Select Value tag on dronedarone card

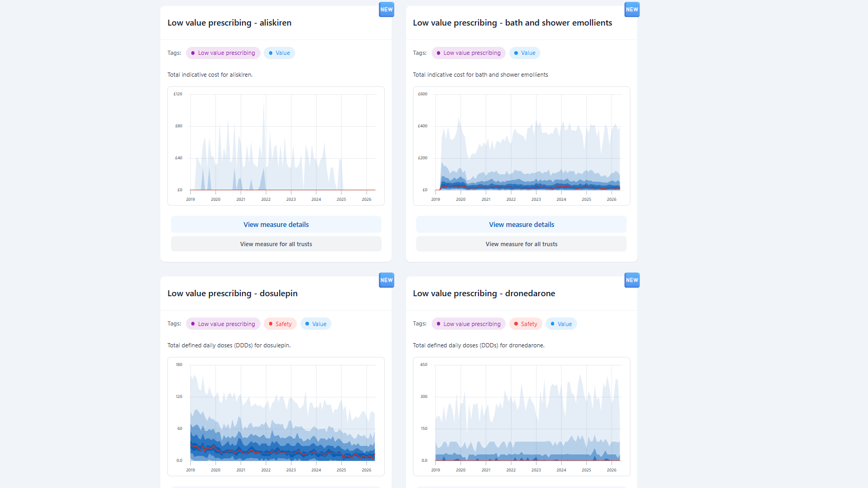tap(561, 324)
